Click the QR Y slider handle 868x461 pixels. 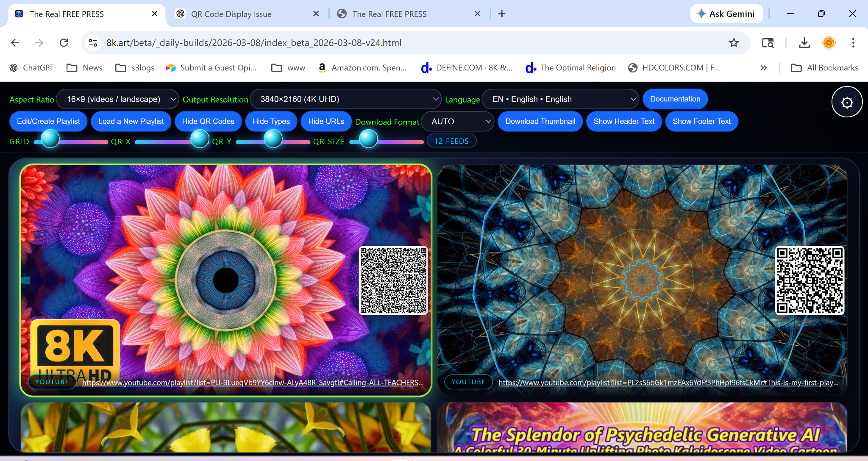click(273, 139)
